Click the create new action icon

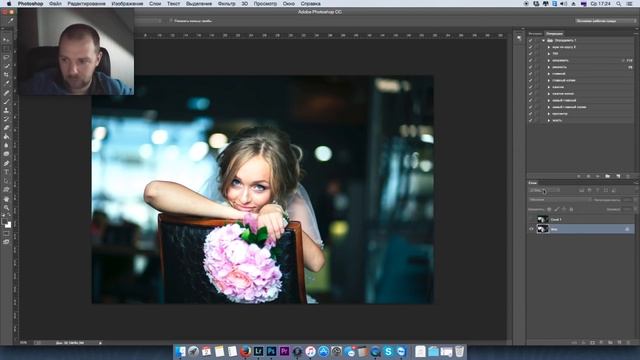[618, 176]
